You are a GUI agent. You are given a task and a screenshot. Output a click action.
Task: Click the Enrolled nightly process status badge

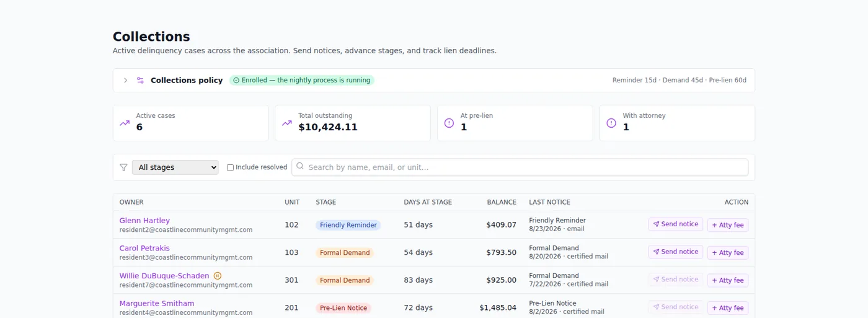(302, 81)
